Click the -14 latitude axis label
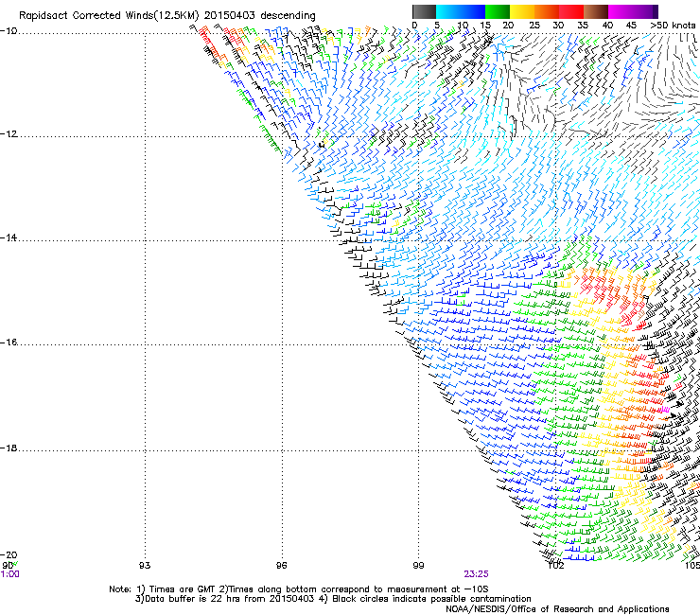700x615 pixels. click(x=9, y=237)
